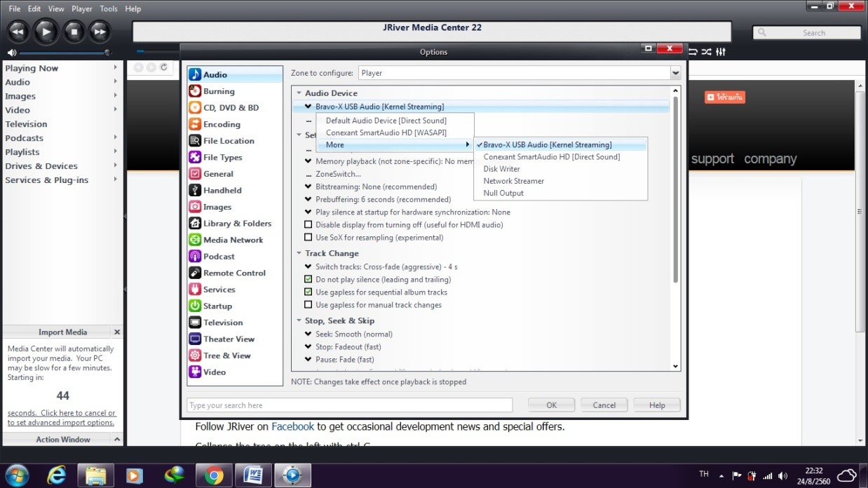Screen dimensions: 868x488
Task: Collapse the Track Change section
Action: click(x=299, y=254)
